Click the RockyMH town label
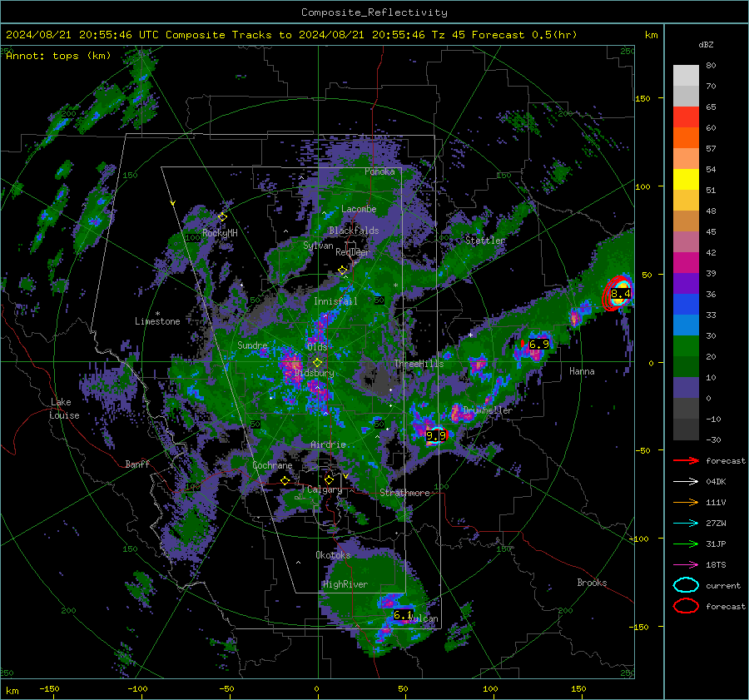The height and width of the screenshot is (700, 749). click(x=220, y=233)
